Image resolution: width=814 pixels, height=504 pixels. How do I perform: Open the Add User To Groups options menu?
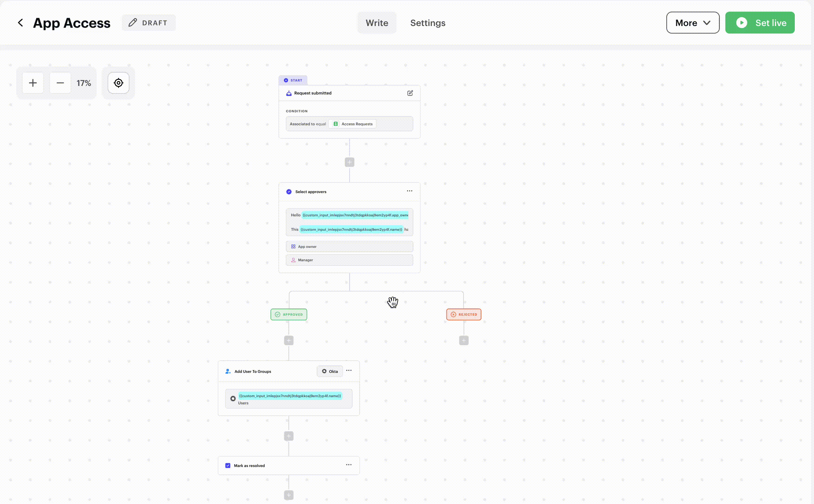coord(349,370)
